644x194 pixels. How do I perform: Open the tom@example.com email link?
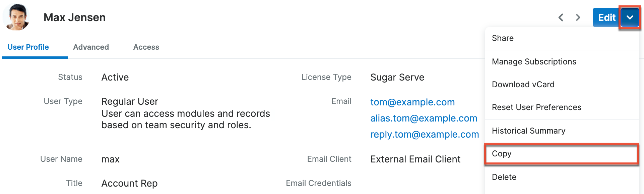point(412,102)
